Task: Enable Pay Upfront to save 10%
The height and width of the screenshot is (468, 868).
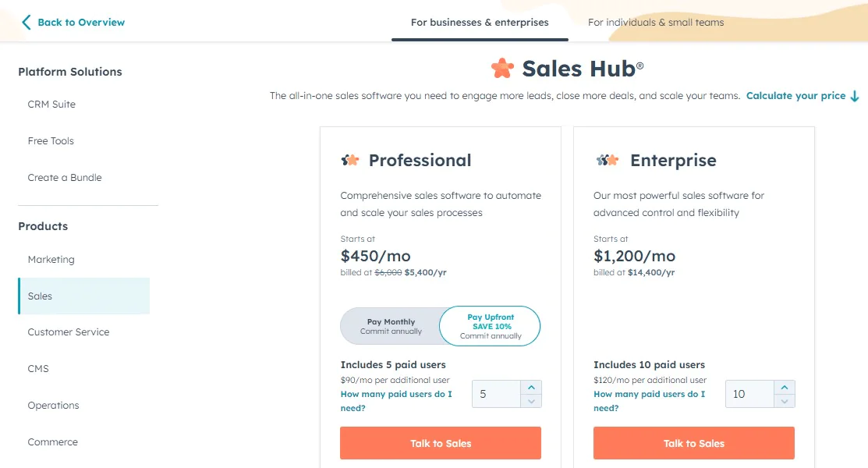Action: (489, 325)
